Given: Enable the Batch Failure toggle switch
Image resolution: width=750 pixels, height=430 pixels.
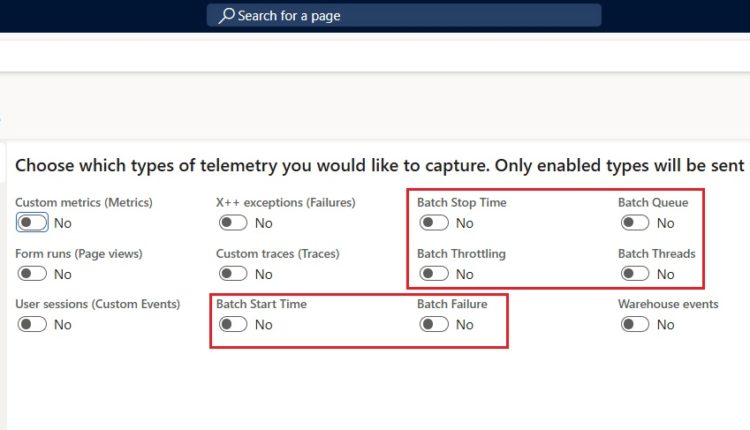Looking at the screenshot, I should click(434, 324).
